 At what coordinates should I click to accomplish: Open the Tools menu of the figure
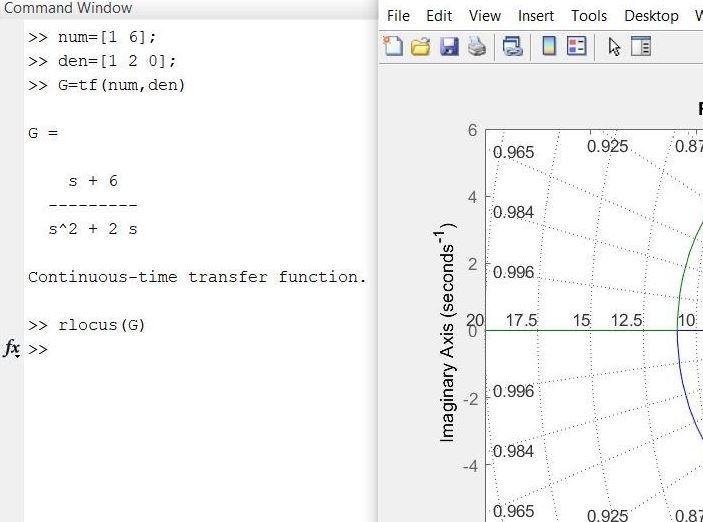click(589, 16)
